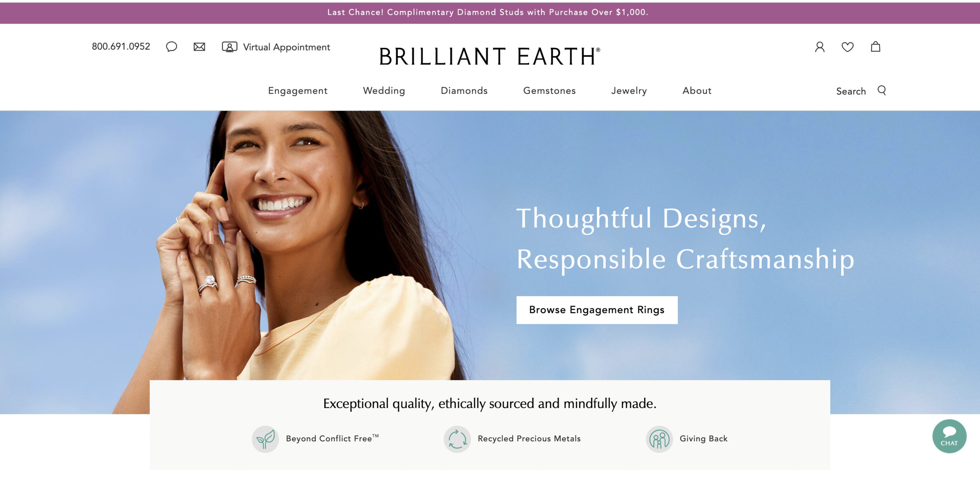Expand the Diamonds navigation menu
The width and height of the screenshot is (980, 491).
pyautogui.click(x=464, y=91)
